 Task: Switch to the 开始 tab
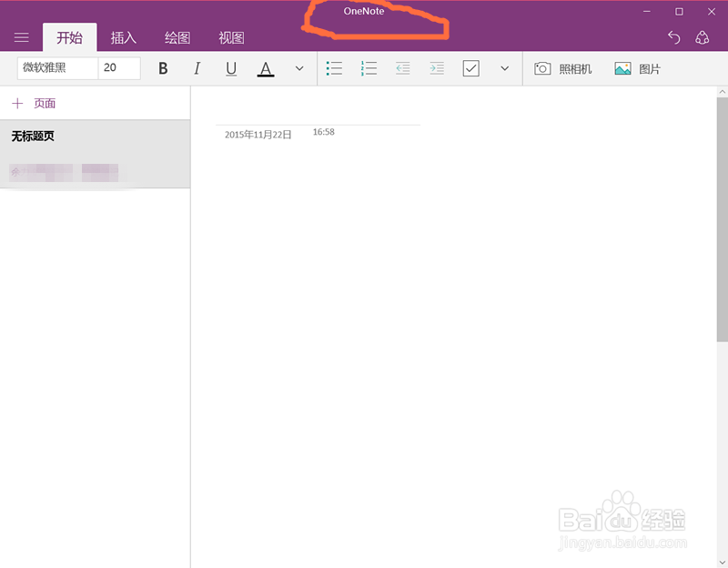pyautogui.click(x=70, y=37)
